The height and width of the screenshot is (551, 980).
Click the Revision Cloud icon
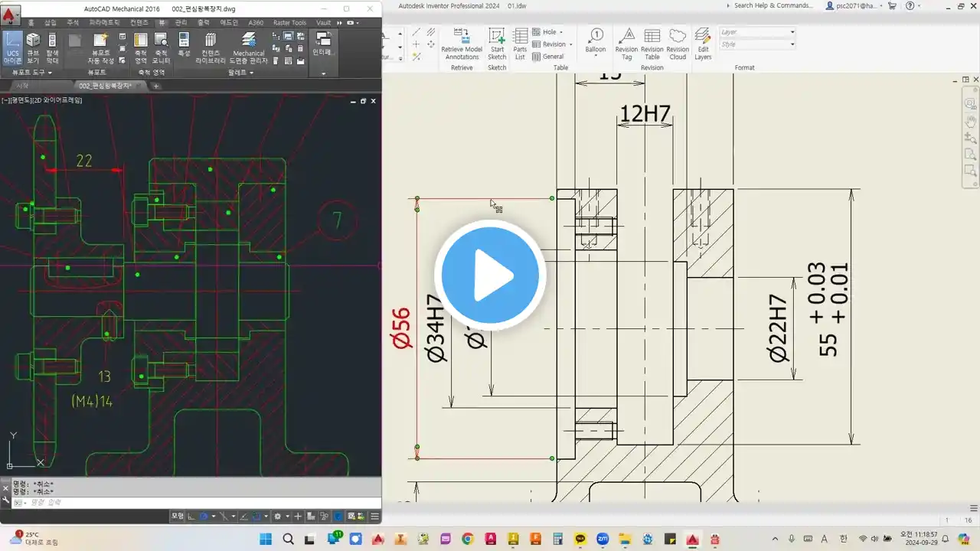[678, 44]
